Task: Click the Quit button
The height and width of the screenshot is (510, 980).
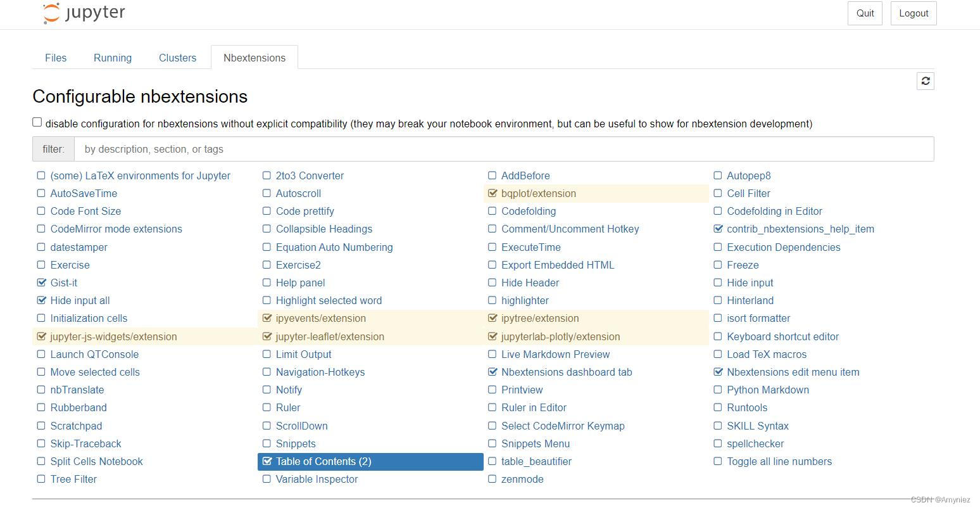Action: point(865,13)
